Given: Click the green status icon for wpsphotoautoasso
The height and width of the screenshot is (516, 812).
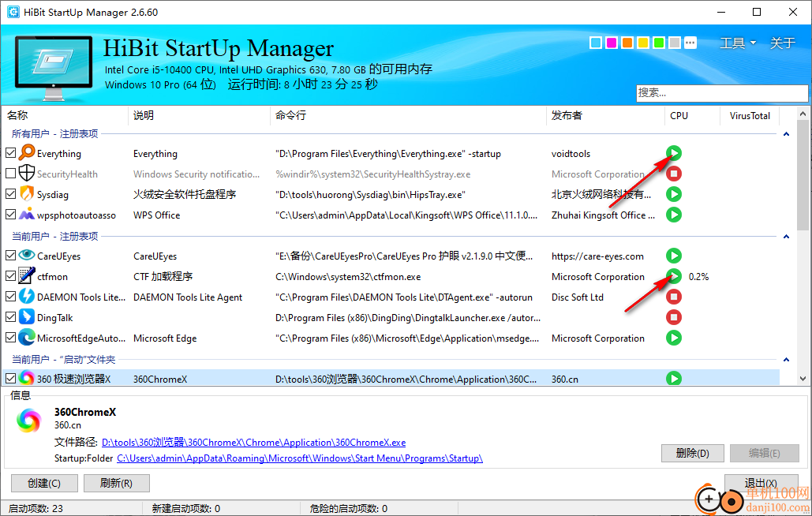Looking at the screenshot, I should [x=673, y=215].
